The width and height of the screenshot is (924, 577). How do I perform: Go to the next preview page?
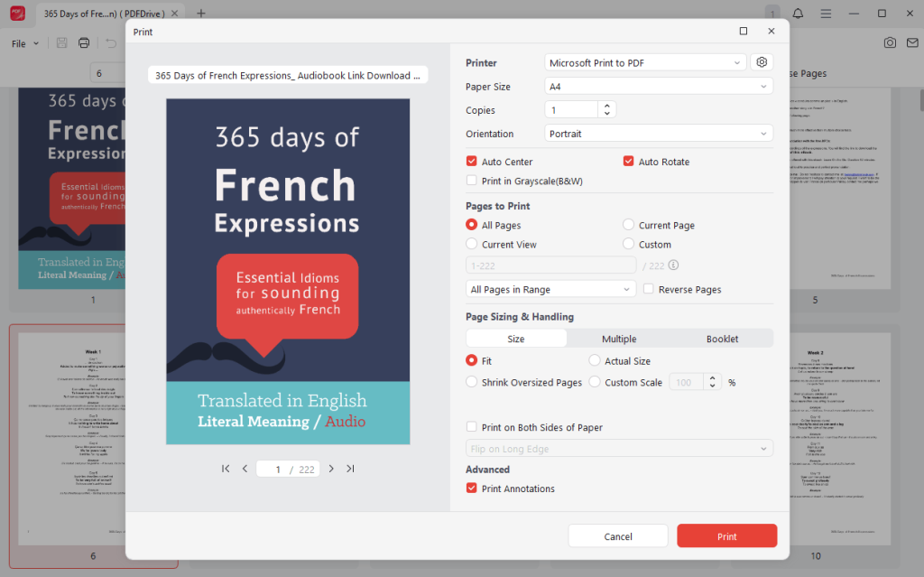(331, 469)
